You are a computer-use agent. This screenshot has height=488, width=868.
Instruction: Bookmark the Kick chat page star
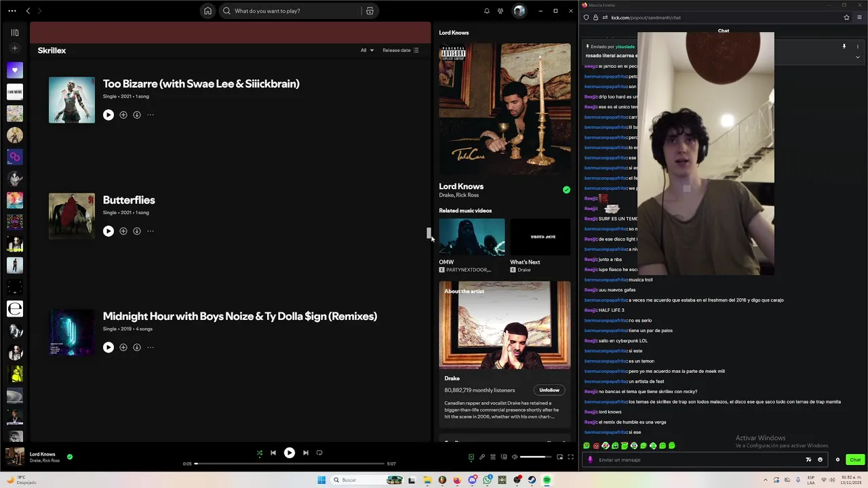pos(846,18)
